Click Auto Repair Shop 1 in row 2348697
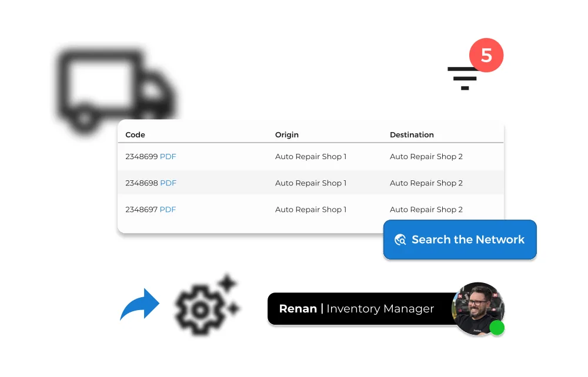The width and height of the screenshot is (588, 377). pos(311,210)
